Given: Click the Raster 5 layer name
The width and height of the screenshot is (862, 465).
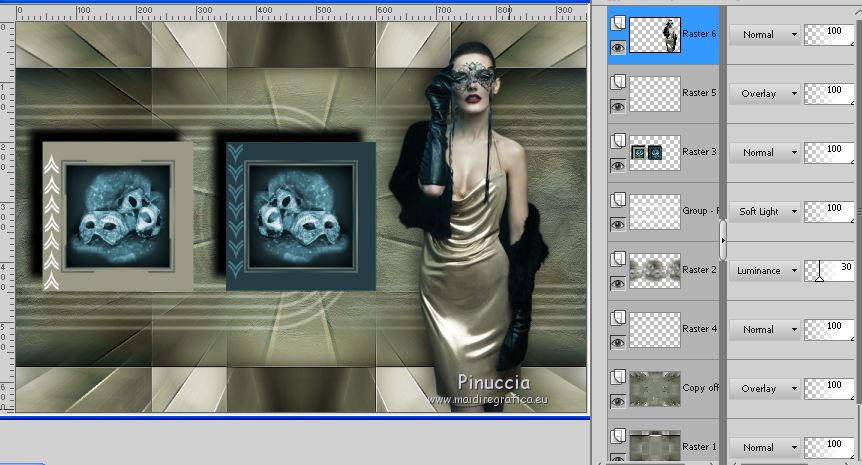Looking at the screenshot, I should pyautogui.click(x=699, y=93).
